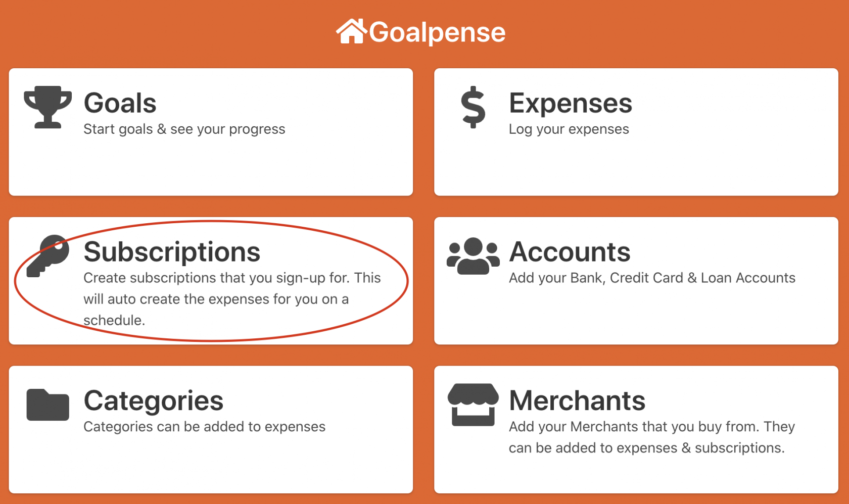Click the Goals trophy icon
This screenshot has width=849, height=504.
[x=48, y=107]
